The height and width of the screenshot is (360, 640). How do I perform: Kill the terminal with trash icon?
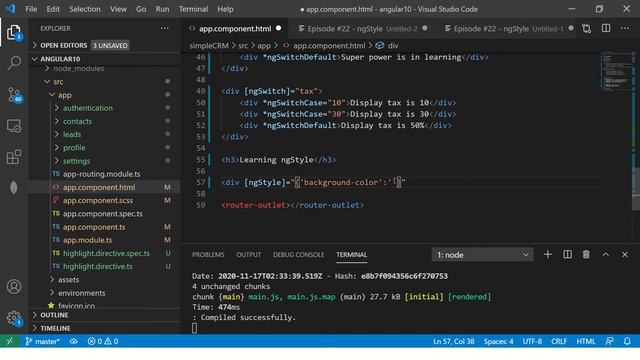tap(586, 255)
